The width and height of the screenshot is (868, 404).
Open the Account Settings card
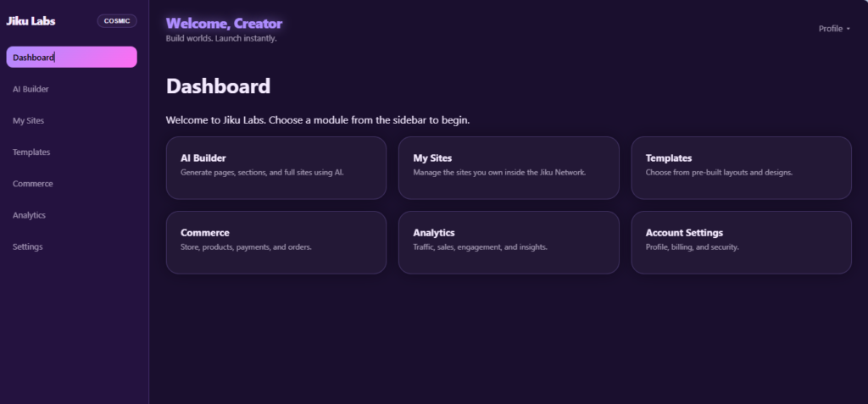[741, 242]
